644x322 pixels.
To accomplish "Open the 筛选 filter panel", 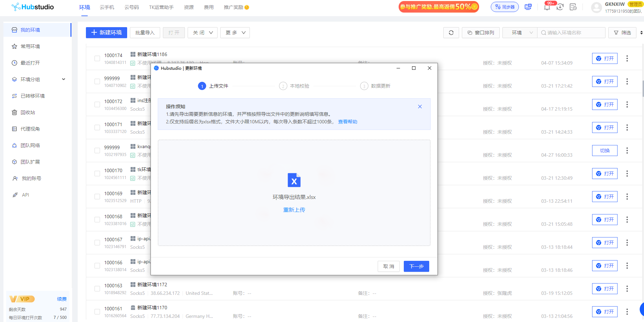I will coord(622,33).
